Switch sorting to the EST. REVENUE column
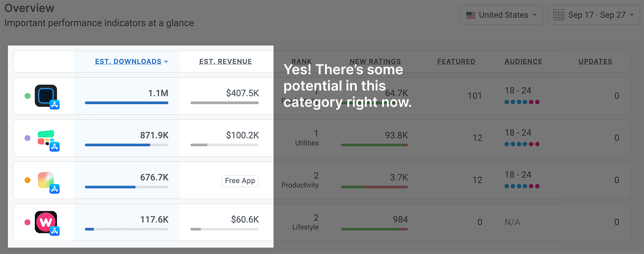 pyautogui.click(x=225, y=61)
